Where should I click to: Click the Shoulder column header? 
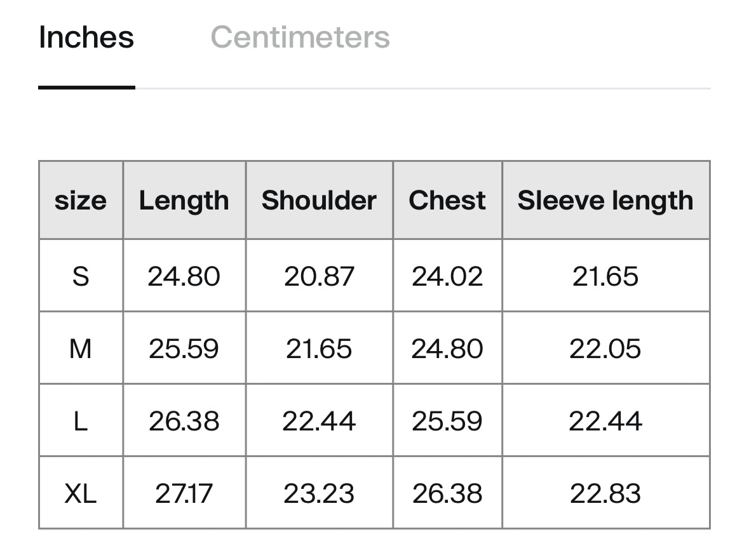pos(319,201)
